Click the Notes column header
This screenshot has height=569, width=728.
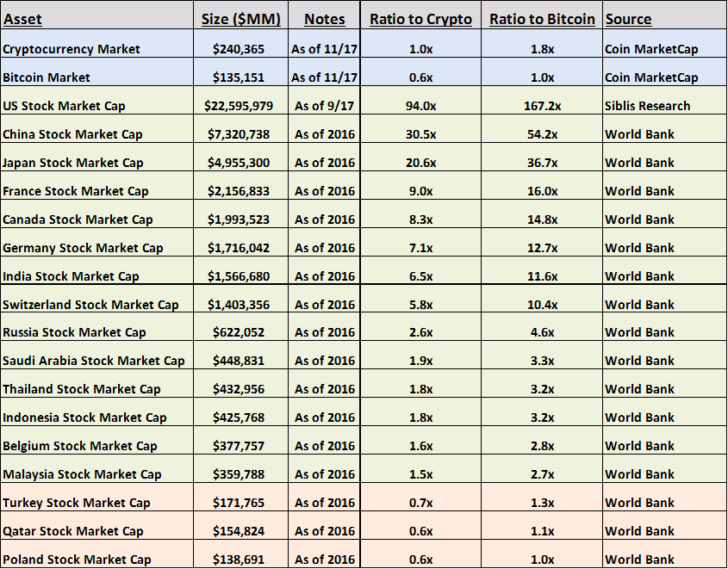[325, 19]
